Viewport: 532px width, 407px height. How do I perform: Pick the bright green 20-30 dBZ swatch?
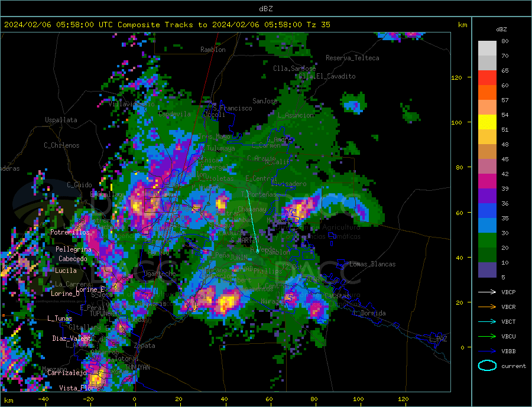(487, 240)
